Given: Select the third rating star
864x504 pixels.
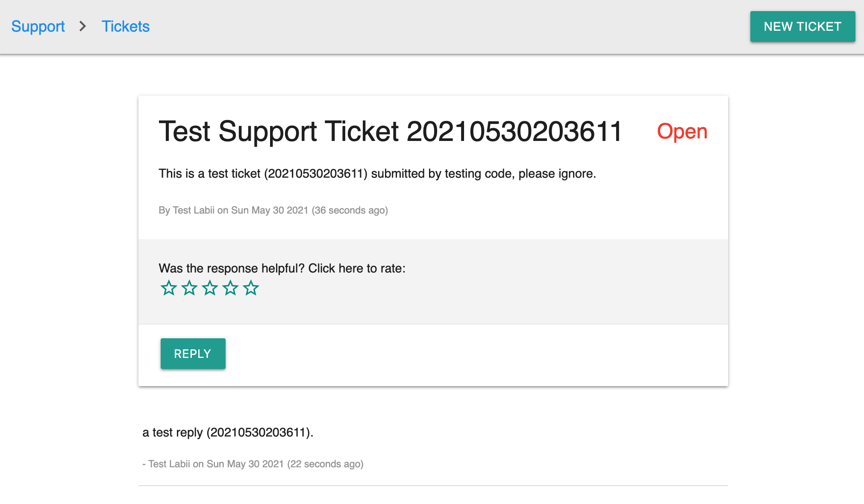Looking at the screenshot, I should click(210, 288).
